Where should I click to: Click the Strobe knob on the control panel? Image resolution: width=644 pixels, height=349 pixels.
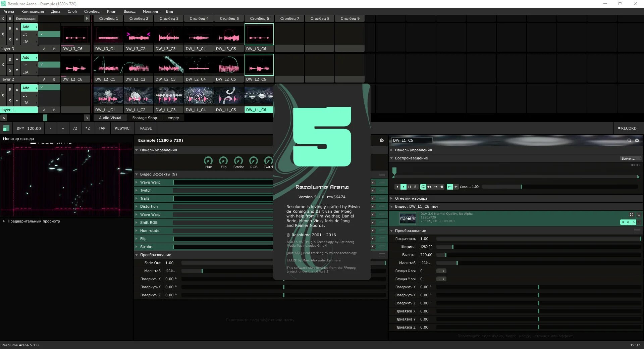pos(238,161)
